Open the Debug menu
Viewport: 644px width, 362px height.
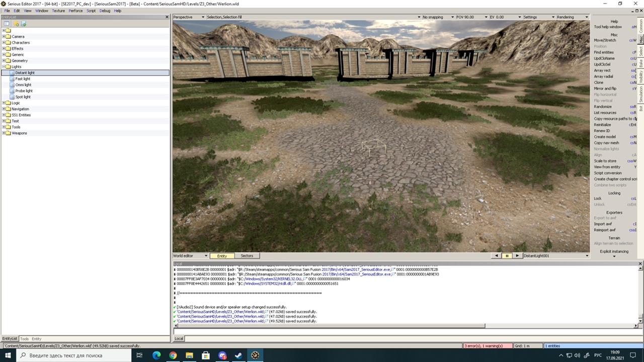pos(105,11)
